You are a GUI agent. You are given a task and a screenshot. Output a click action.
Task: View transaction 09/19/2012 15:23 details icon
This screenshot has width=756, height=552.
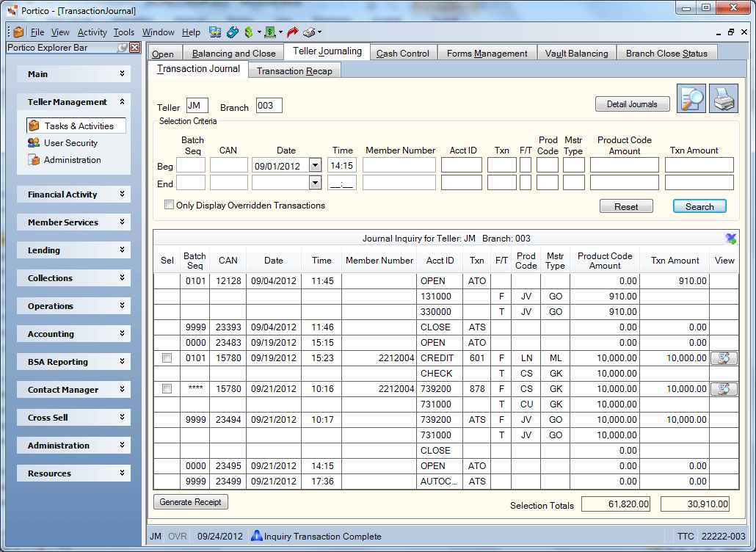(x=724, y=358)
